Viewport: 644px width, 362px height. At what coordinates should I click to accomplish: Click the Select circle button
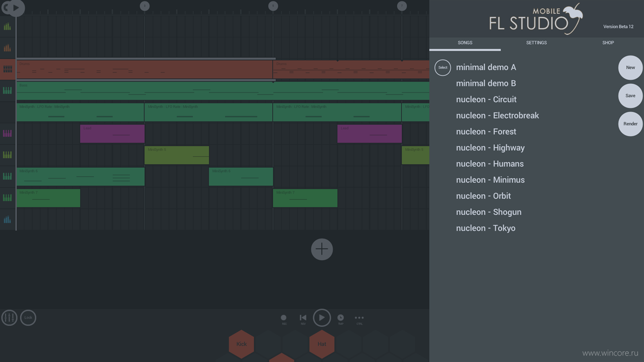442,68
